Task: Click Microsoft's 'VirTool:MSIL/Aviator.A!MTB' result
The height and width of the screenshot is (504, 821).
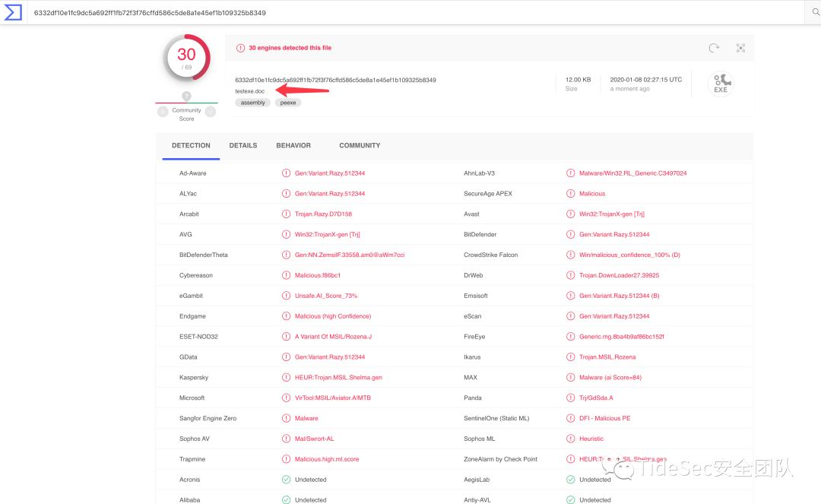Action: click(332, 398)
